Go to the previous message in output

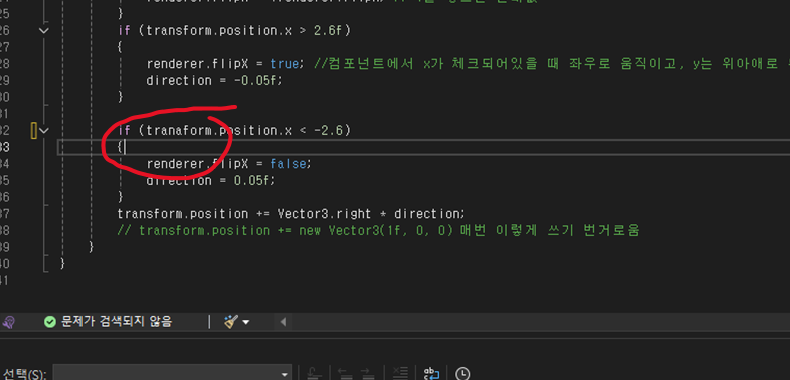[345, 373]
